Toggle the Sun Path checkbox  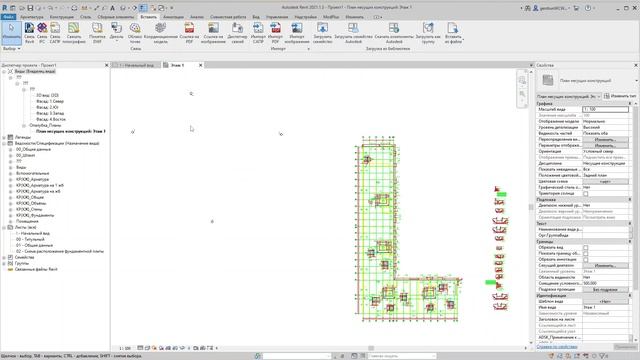586,193
